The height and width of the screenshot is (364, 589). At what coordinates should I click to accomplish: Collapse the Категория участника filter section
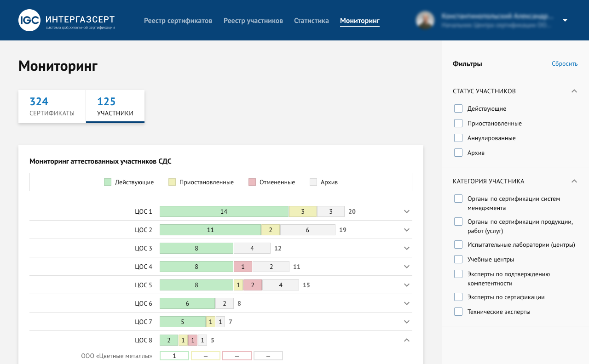574,181
